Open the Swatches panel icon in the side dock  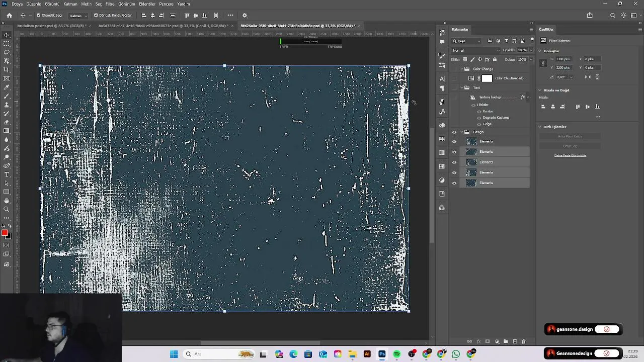point(442,139)
